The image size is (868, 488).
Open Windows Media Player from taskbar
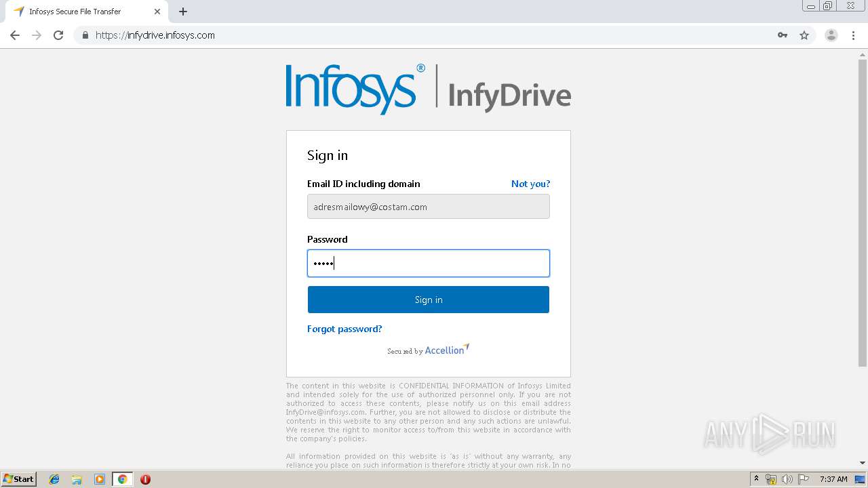click(x=100, y=479)
